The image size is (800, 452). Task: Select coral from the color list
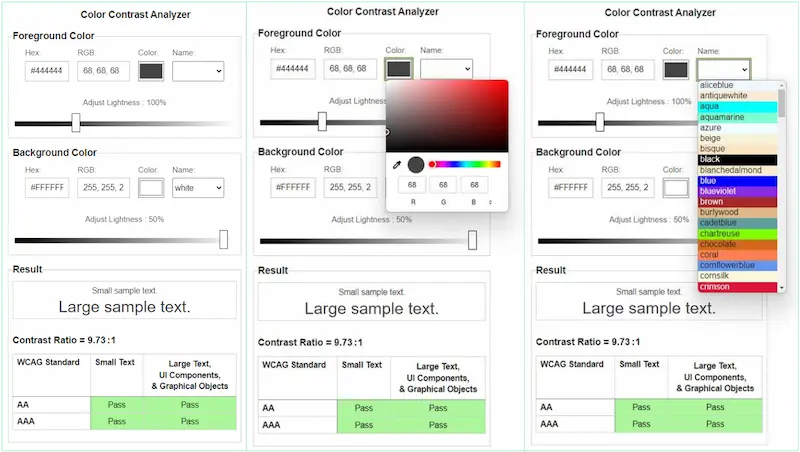(x=738, y=255)
